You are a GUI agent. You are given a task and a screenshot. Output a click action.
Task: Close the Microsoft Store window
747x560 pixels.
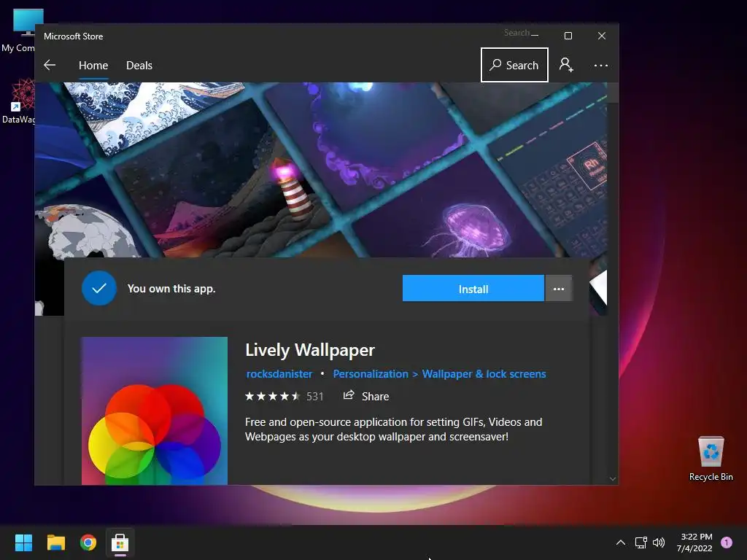coord(602,36)
